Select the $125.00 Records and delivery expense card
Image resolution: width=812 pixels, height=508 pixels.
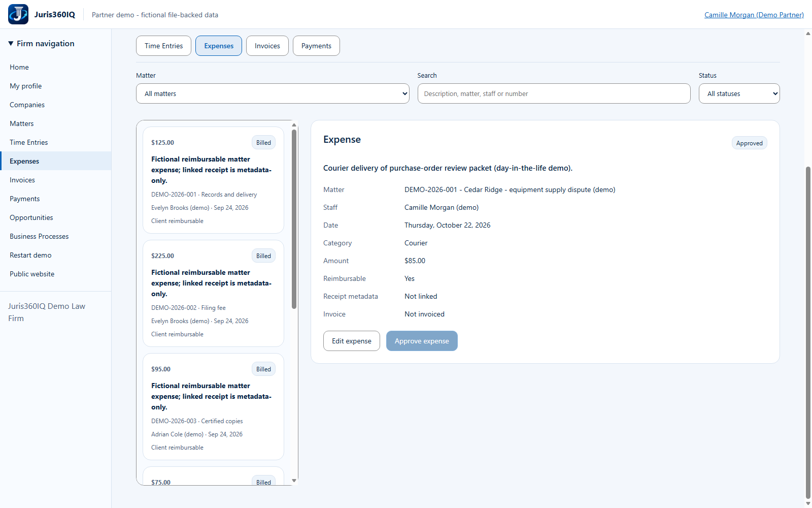pyautogui.click(x=213, y=180)
